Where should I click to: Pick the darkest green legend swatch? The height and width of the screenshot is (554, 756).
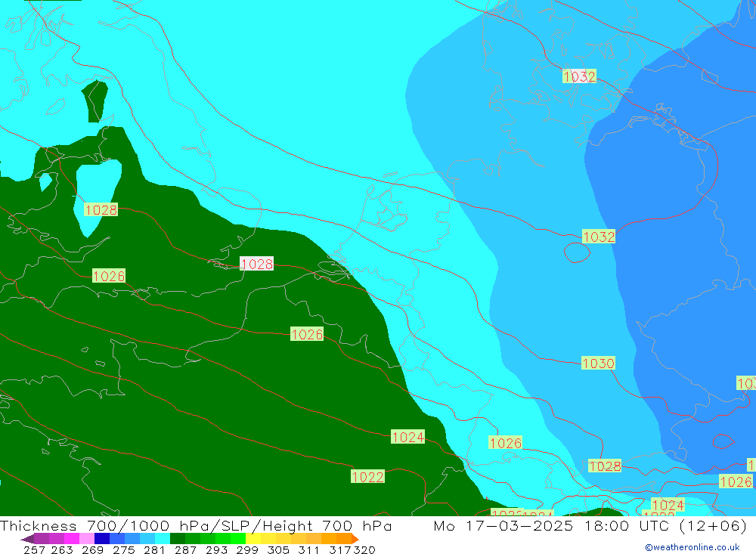coord(178,539)
